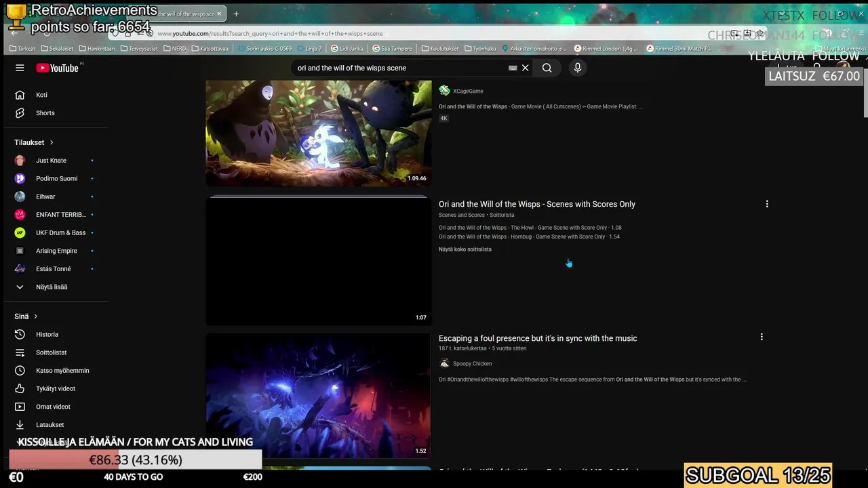Click Näytä koko soittolista
868x488 pixels.
(465, 249)
